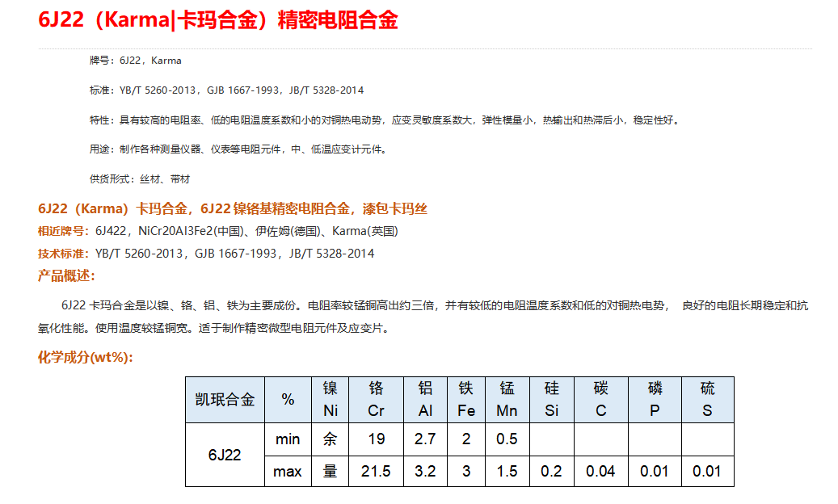Click the '产品概述:' heading
The height and width of the screenshot is (504, 838).
(66, 276)
